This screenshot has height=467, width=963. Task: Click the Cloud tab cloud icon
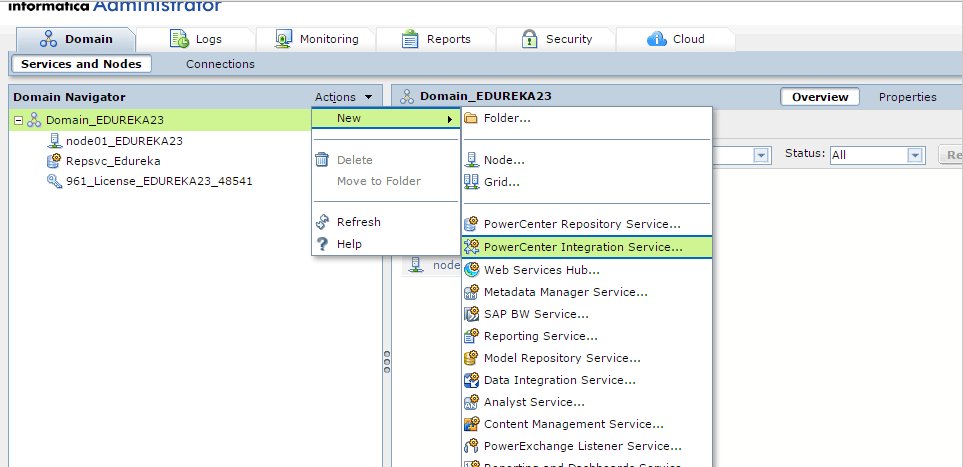tap(657, 39)
